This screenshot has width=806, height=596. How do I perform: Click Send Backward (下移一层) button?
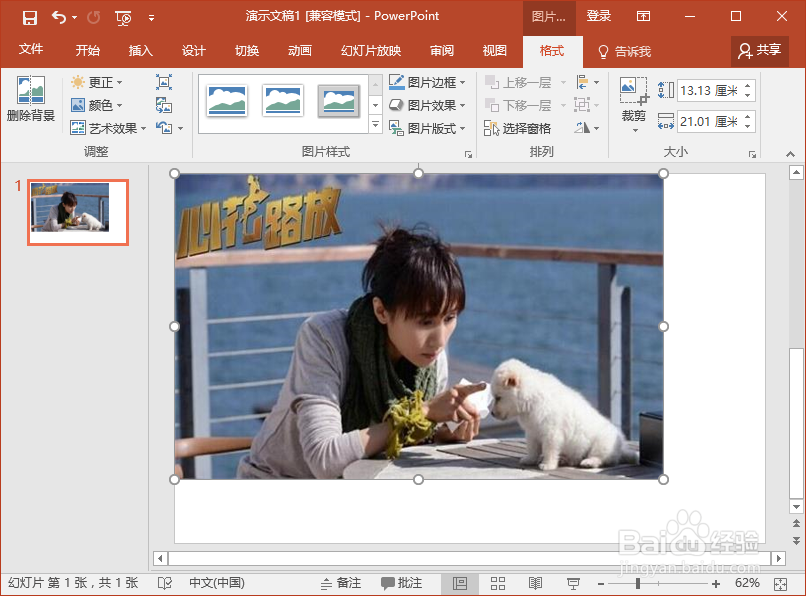tap(518, 105)
